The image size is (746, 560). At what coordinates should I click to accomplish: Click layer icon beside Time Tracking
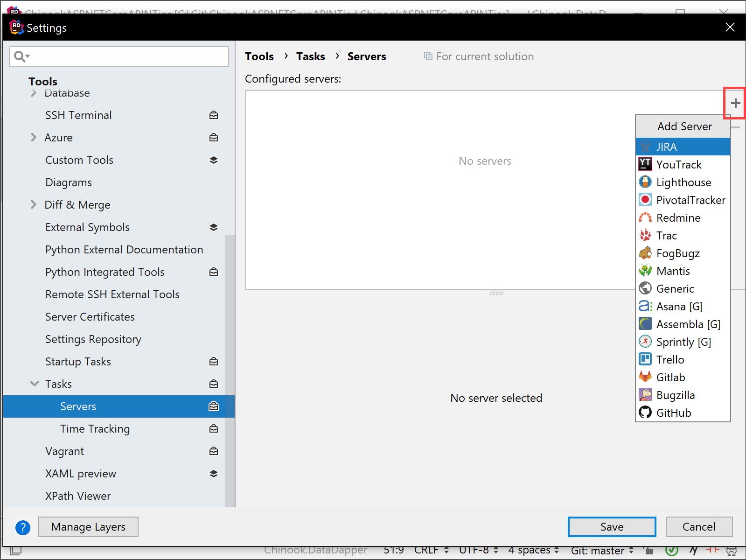(214, 428)
